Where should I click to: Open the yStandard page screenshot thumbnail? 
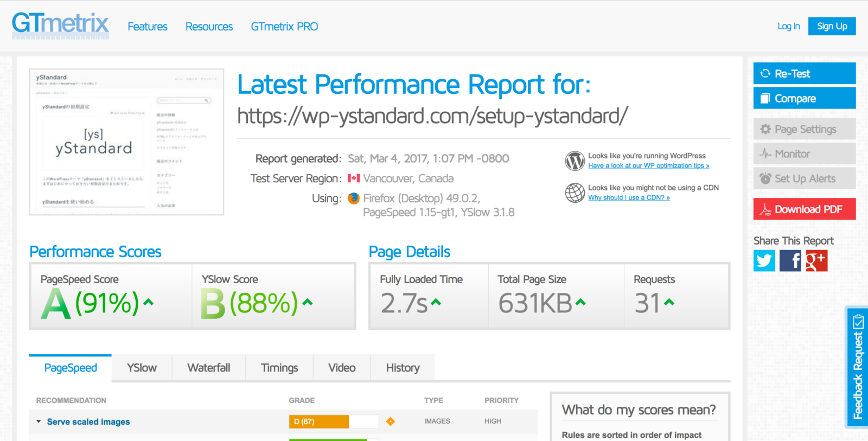coord(126,142)
